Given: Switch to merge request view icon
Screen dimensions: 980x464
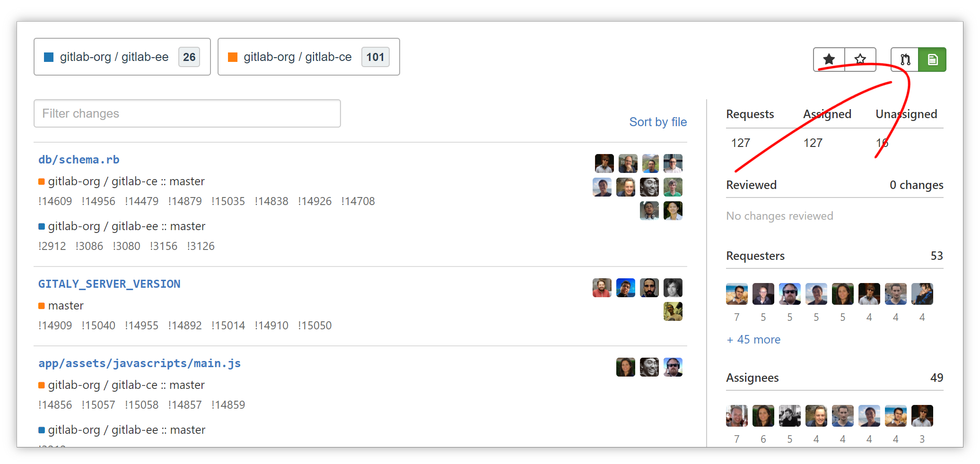Looking at the screenshot, I should [x=905, y=60].
